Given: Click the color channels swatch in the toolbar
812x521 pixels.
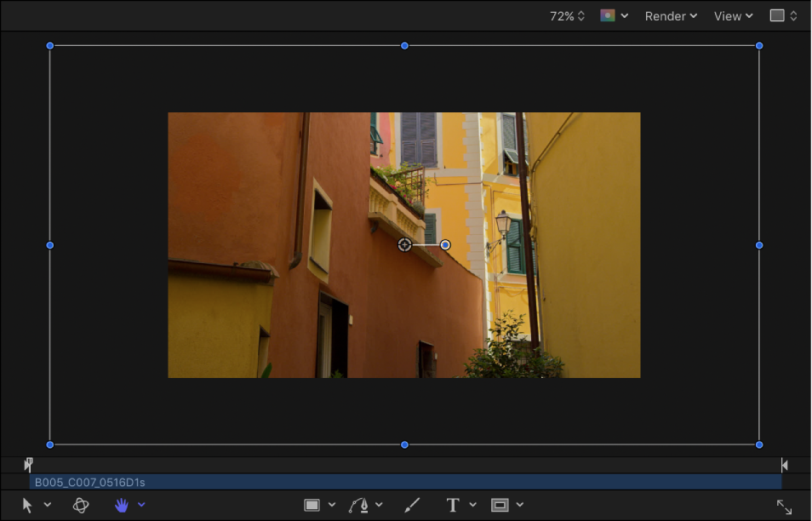Looking at the screenshot, I should [608, 15].
